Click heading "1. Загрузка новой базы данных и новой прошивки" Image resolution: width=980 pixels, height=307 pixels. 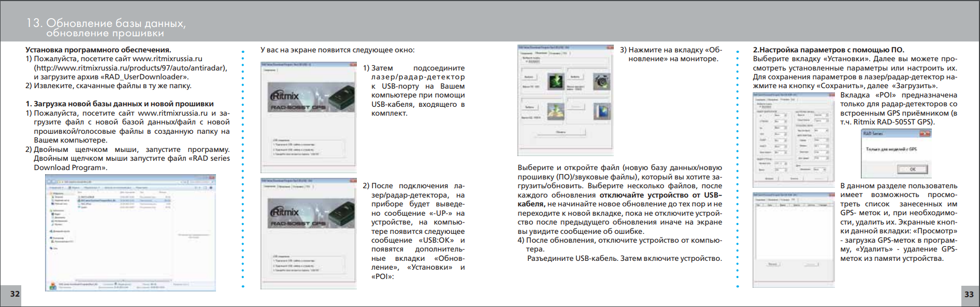pos(120,104)
